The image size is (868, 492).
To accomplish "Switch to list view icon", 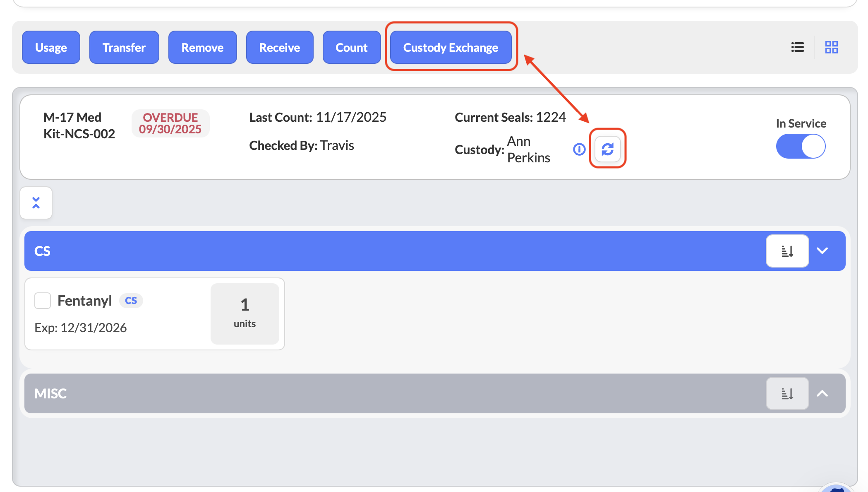I will (x=797, y=47).
